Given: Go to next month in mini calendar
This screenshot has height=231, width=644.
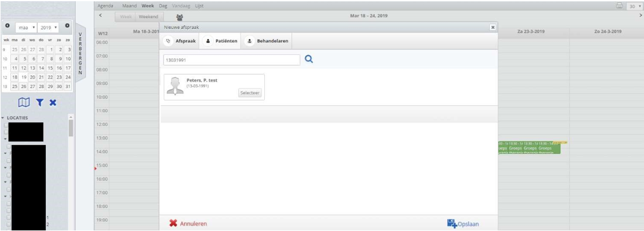Looking at the screenshot, I should pyautogui.click(x=67, y=25).
